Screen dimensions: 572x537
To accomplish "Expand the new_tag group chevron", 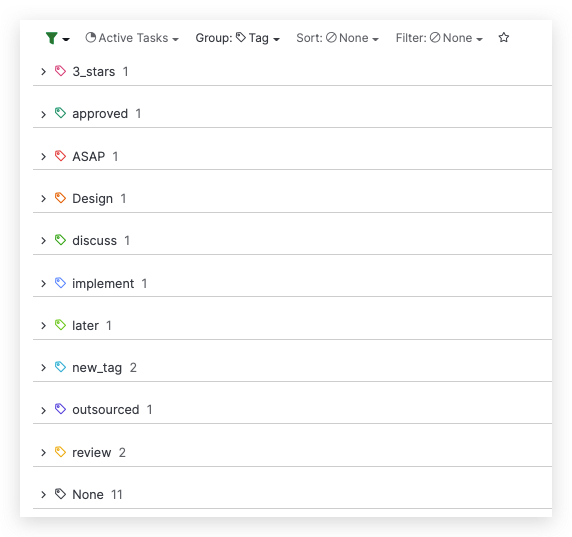I will [43, 368].
